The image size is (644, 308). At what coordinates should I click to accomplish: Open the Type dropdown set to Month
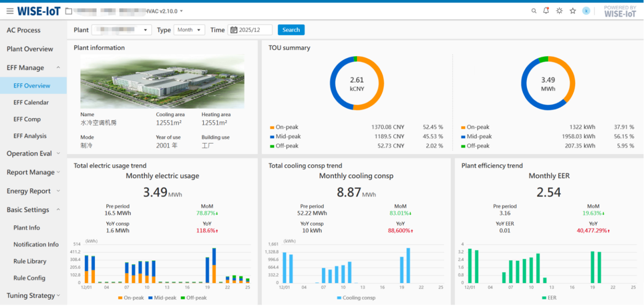pos(189,30)
